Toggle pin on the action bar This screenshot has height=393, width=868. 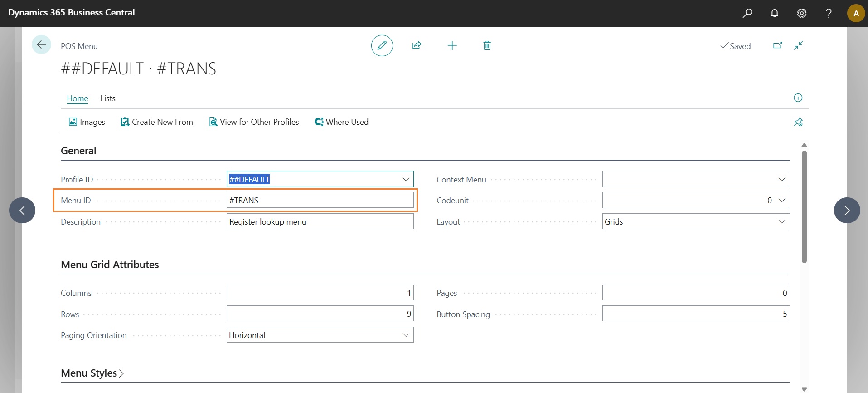(x=798, y=122)
